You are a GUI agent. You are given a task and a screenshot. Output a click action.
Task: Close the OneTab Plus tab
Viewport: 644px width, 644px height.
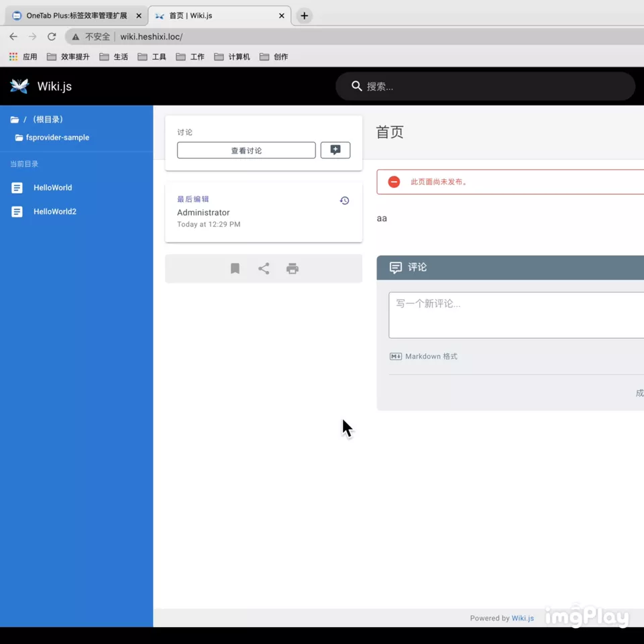139,15
